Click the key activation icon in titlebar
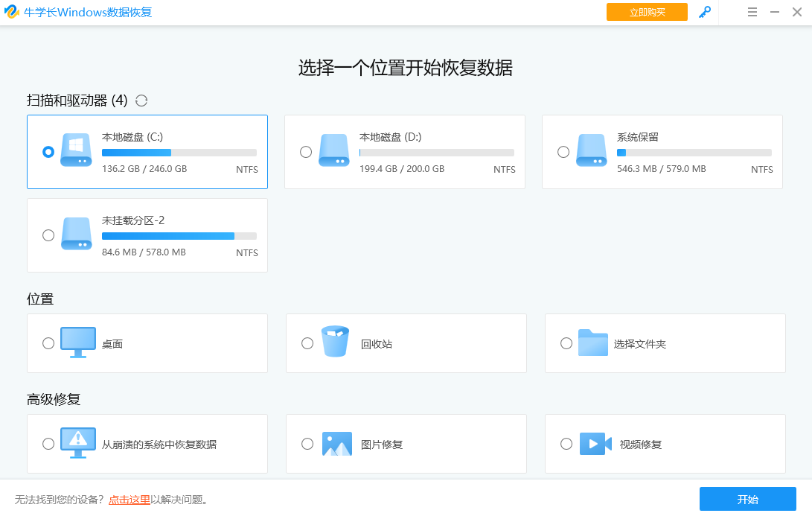 click(x=705, y=12)
